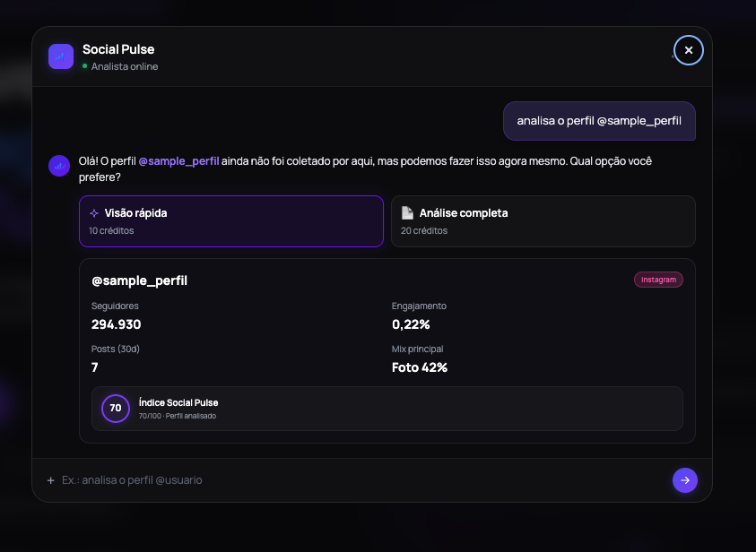Click the green online status dot

pos(85,66)
